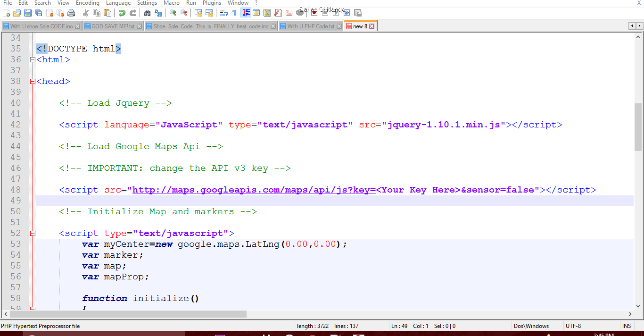Viewport: 644px width, 336px height.
Task: Click the Start Recording macro icon
Action: (x=314, y=13)
